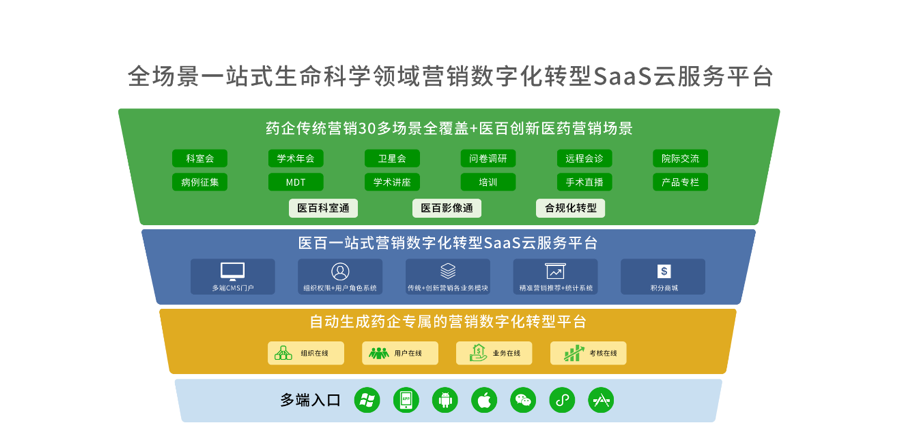
Task: Choose the 培训 scene tag
Action: (x=488, y=182)
